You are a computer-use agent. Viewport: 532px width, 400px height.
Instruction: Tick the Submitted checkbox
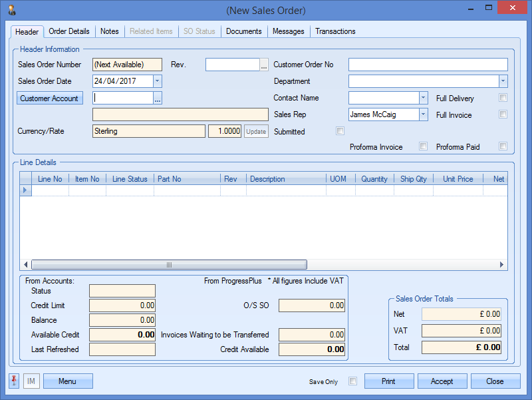click(340, 131)
